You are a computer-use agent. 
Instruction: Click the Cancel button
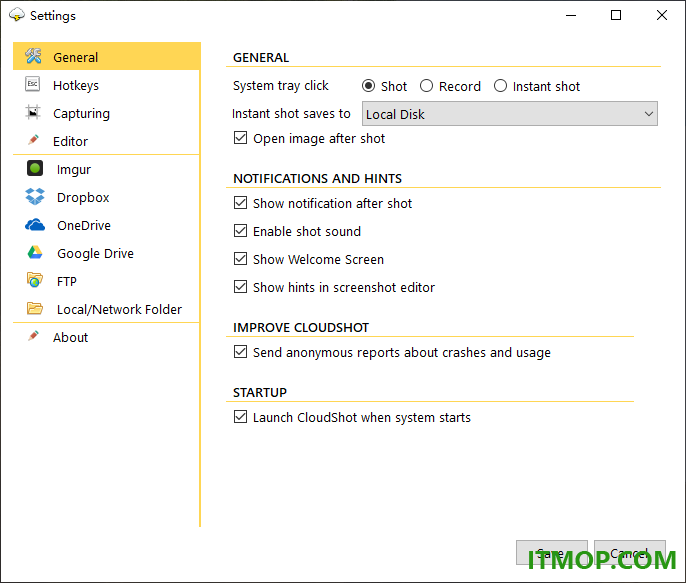630,552
